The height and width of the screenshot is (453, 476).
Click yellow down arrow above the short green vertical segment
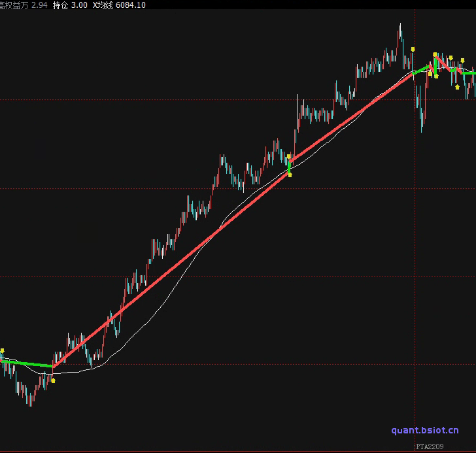click(289, 157)
